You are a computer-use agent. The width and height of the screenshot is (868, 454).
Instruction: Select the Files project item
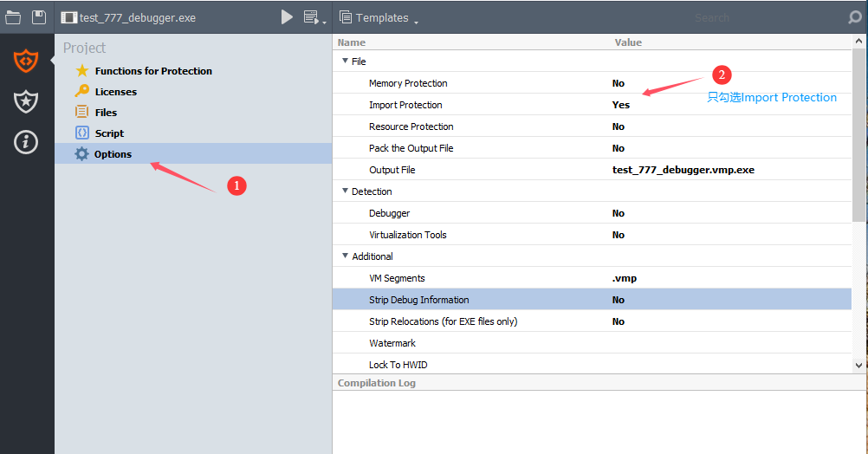point(106,113)
